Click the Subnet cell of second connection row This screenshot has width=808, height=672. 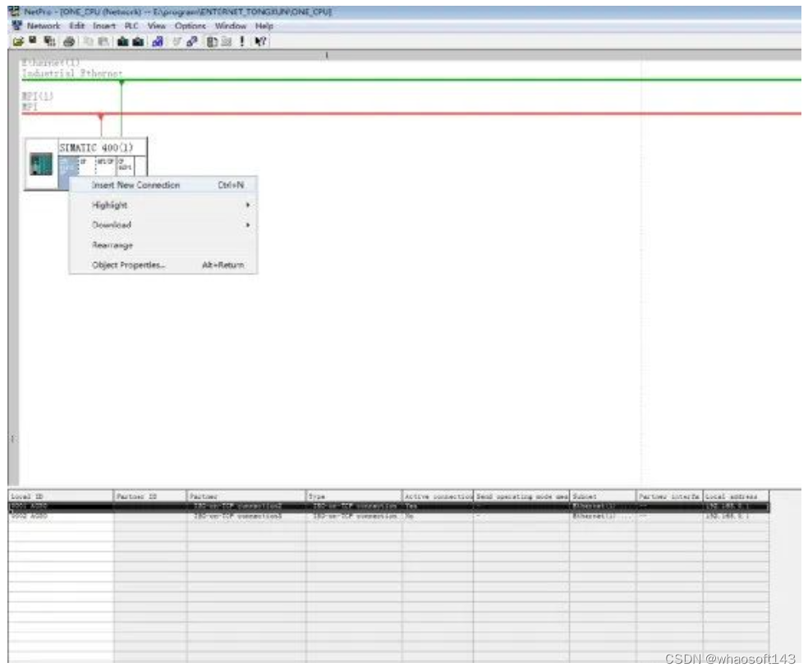point(603,516)
